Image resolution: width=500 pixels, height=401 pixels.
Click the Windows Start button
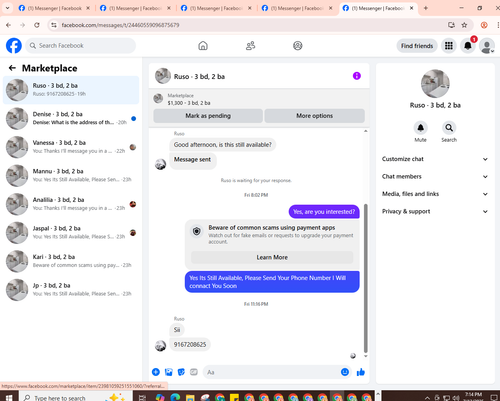(9, 397)
